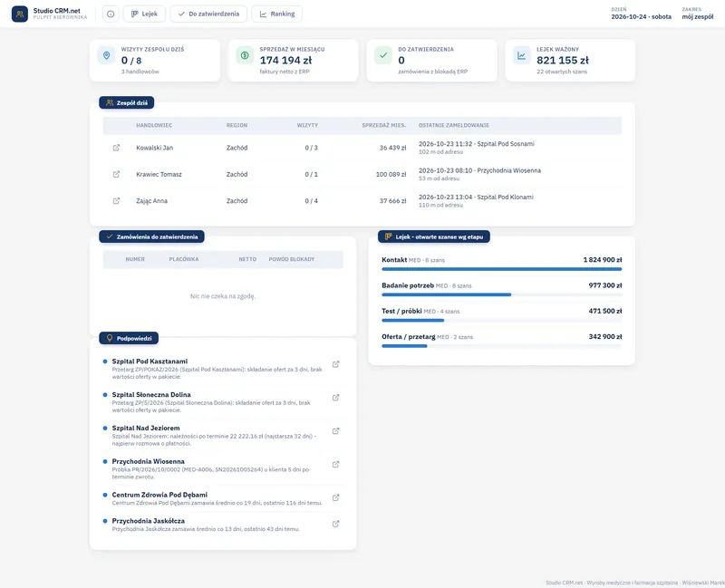Click the Oferta / przetarg stage progress bar
725x588 pixels.
(x=502, y=346)
